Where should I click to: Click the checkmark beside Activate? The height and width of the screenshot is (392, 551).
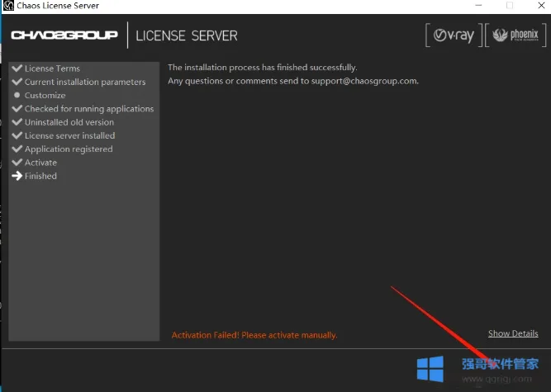pyautogui.click(x=17, y=162)
